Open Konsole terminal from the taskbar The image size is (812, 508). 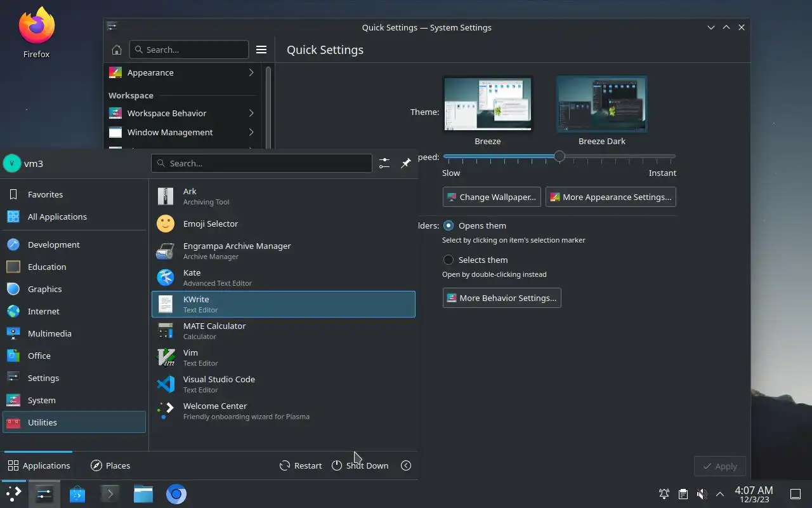[x=110, y=494]
